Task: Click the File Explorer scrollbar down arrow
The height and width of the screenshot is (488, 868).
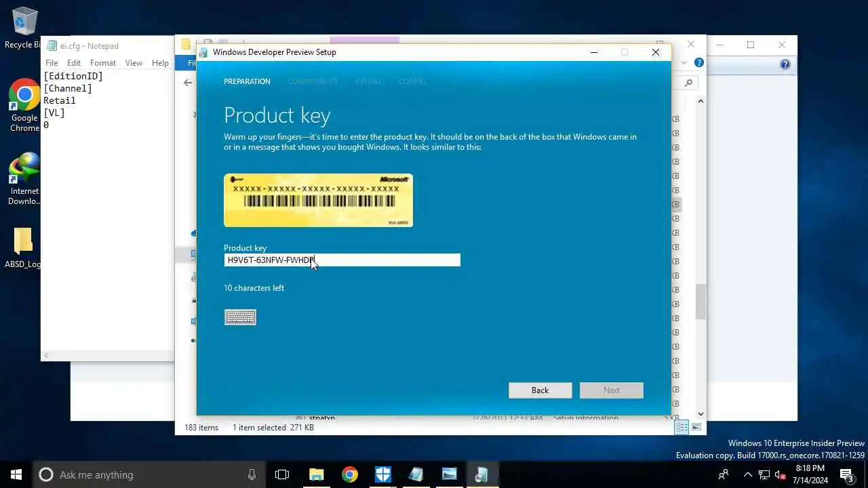Action: point(701,413)
